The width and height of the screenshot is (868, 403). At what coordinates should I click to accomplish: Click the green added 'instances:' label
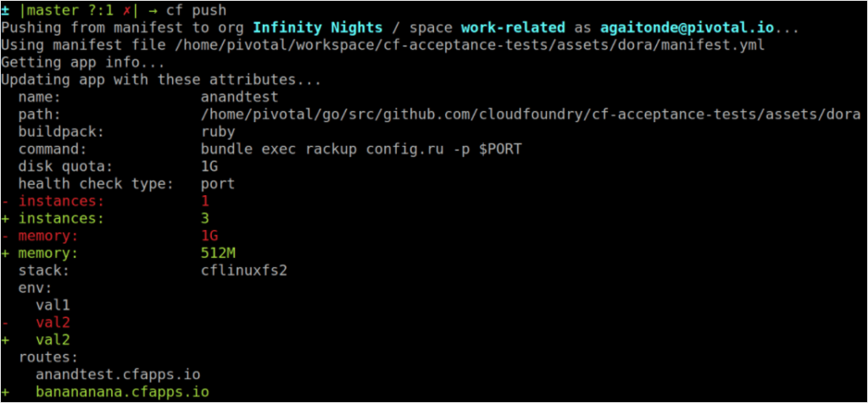click(x=61, y=218)
